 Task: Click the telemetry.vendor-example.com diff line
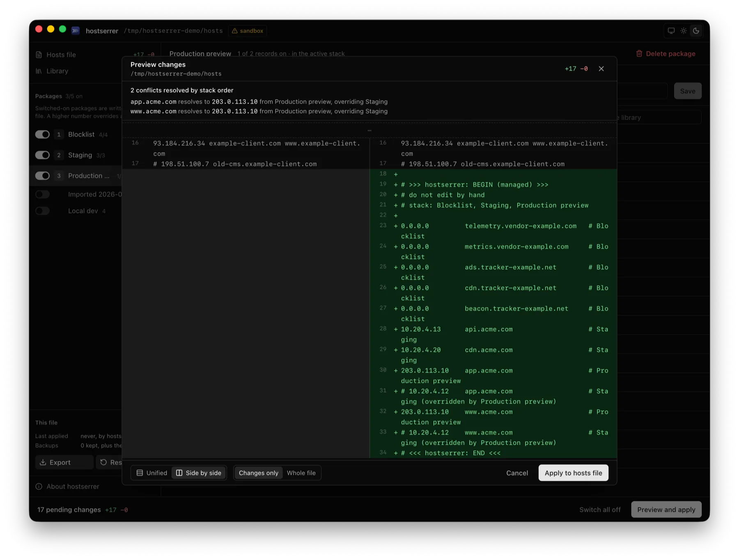point(493,231)
